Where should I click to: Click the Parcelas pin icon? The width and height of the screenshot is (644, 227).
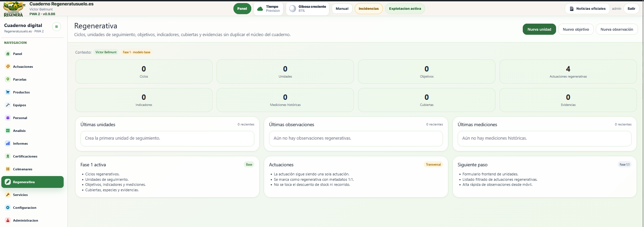pyautogui.click(x=8, y=79)
